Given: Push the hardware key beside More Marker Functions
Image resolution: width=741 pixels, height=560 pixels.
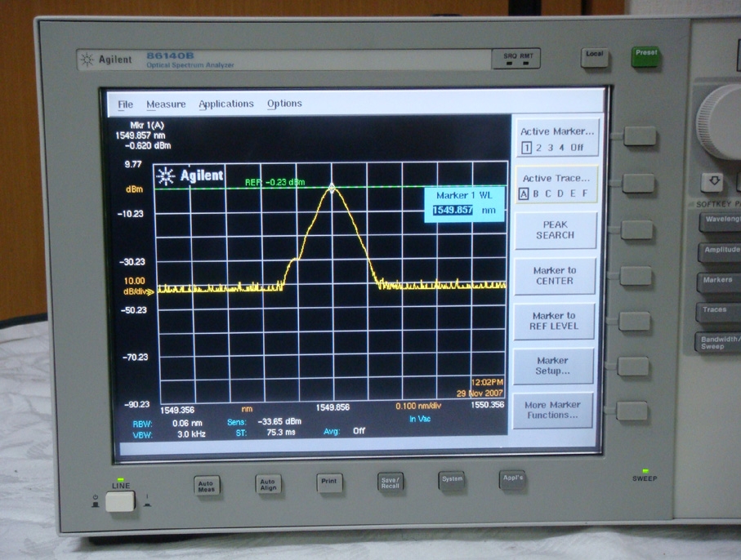Looking at the screenshot, I should 632,411.
